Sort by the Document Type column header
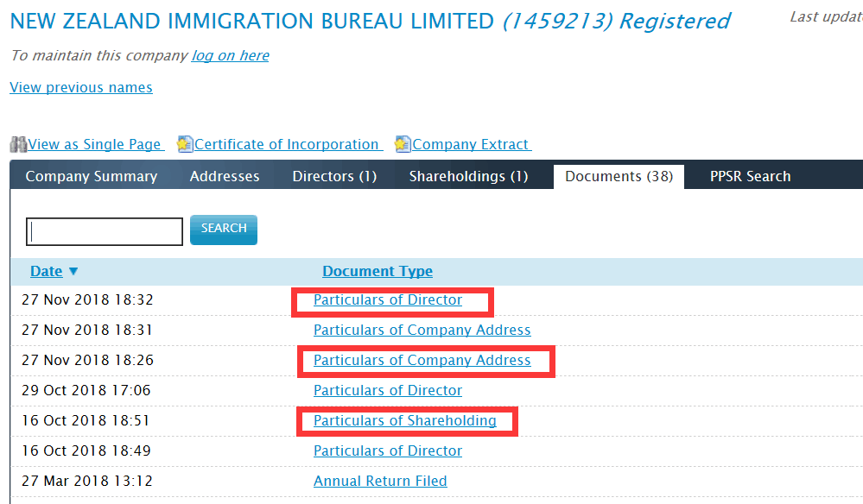This screenshot has width=863, height=504. coord(378,271)
